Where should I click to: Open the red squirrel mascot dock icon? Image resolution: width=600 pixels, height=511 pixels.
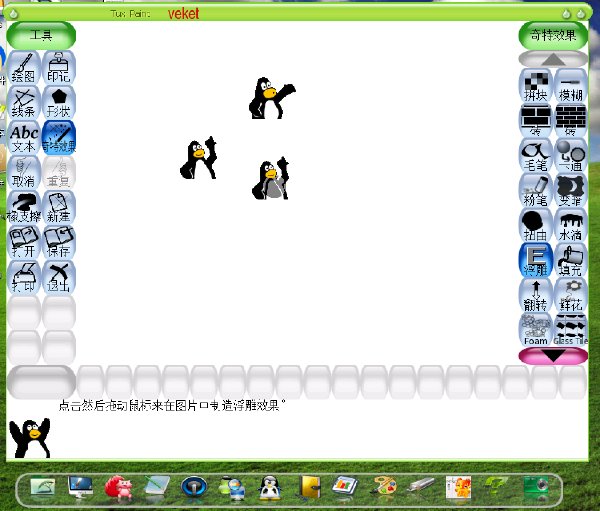pos(119,487)
